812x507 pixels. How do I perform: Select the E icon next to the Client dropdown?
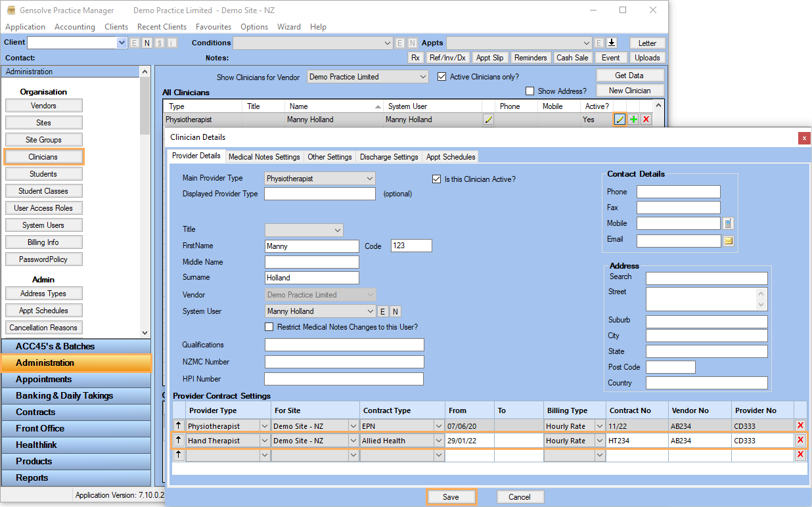pos(133,42)
